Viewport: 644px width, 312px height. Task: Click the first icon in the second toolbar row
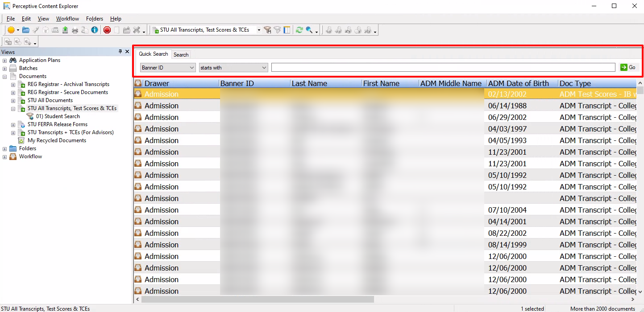(8, 41)
